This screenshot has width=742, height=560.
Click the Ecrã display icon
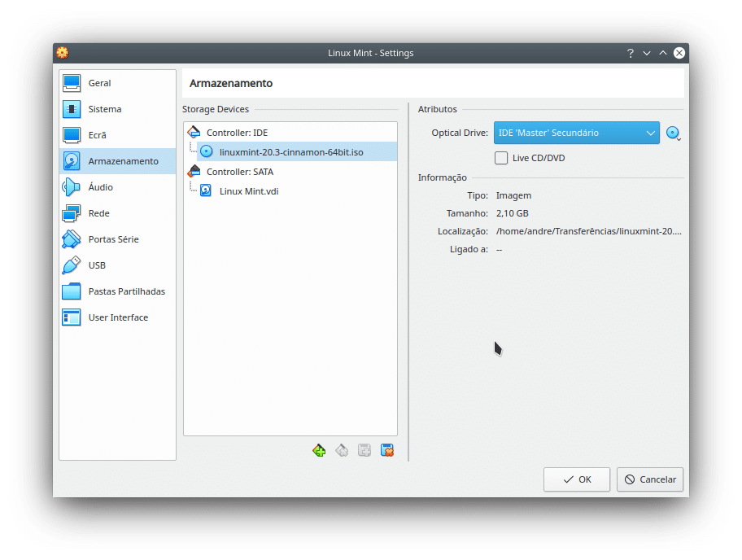click(x=72, y=135)
